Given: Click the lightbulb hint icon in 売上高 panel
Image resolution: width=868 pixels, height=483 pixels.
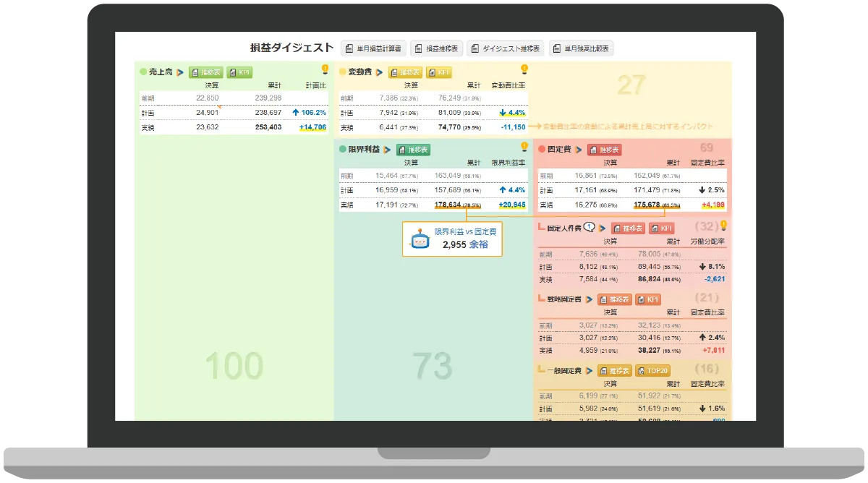Looking at the screenshot, I should tap(325, 70).
